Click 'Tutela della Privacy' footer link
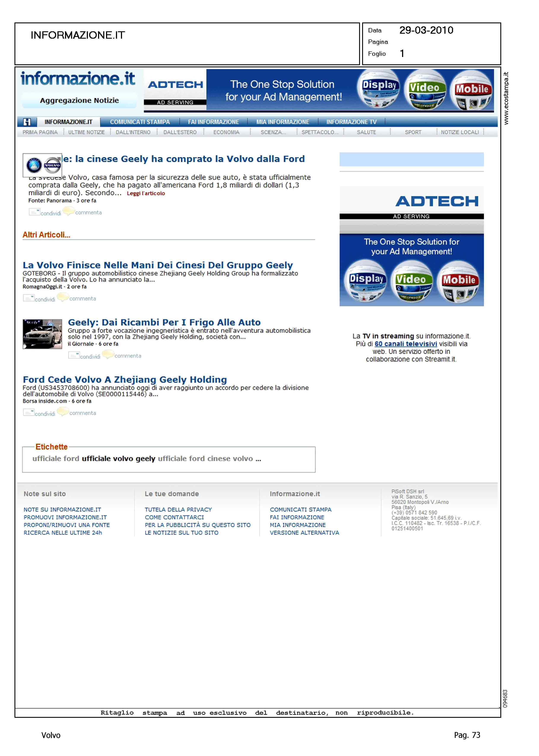 point(178,509)
